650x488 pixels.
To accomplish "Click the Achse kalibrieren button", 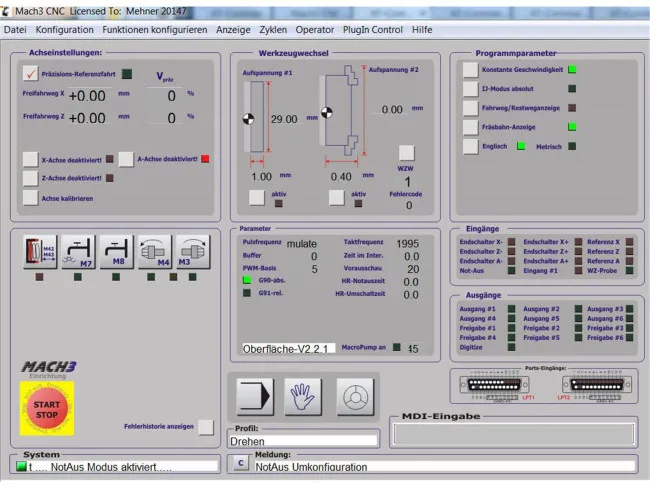I will point(30,198).
